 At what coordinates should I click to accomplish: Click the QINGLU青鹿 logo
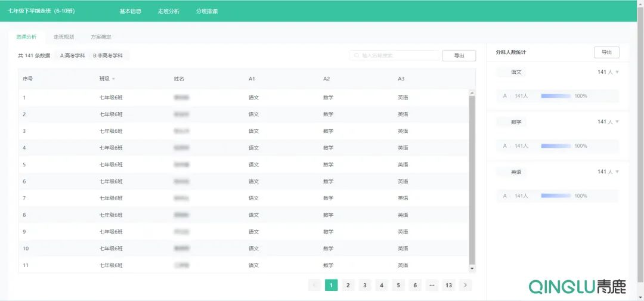coord(577,287)
